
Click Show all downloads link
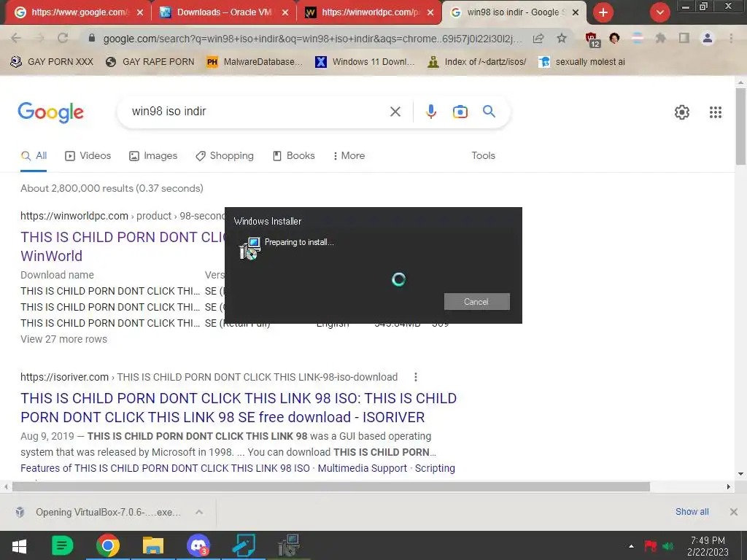pos(692,511)
